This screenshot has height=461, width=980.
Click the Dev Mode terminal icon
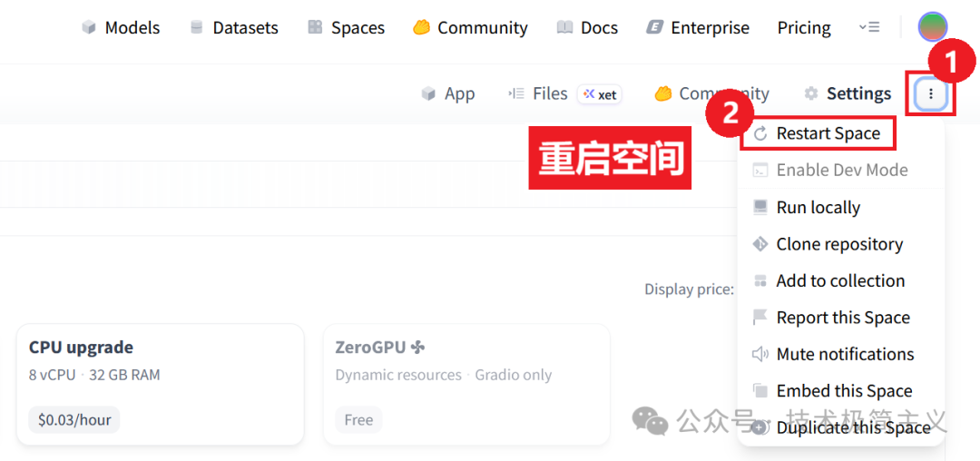760,171
